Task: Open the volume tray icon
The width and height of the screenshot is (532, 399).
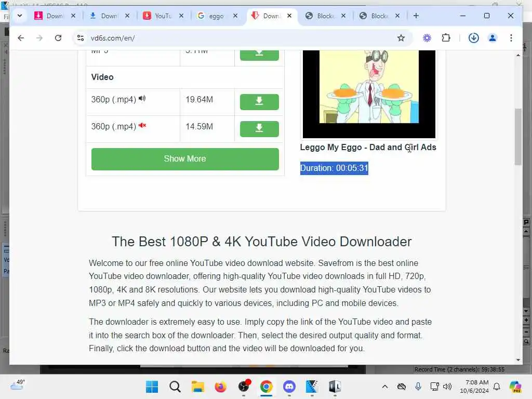Action: pos(447,387)
